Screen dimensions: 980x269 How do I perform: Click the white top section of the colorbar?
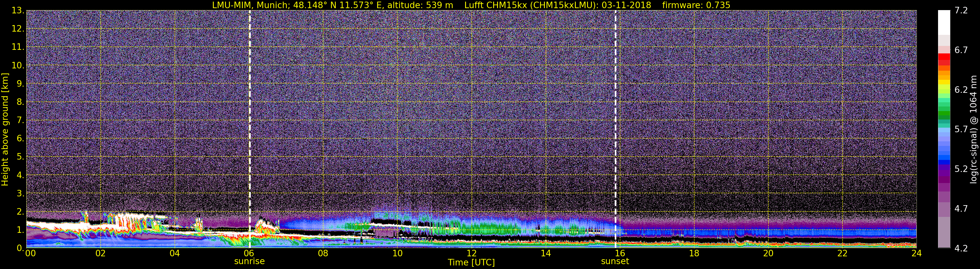pyautogui.click(x=944, y=22)
